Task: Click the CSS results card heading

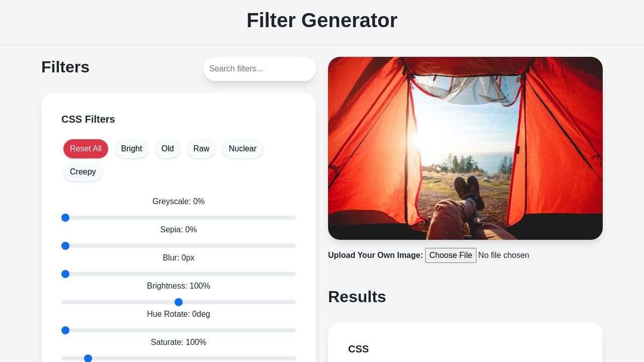Action: point(358,349)
